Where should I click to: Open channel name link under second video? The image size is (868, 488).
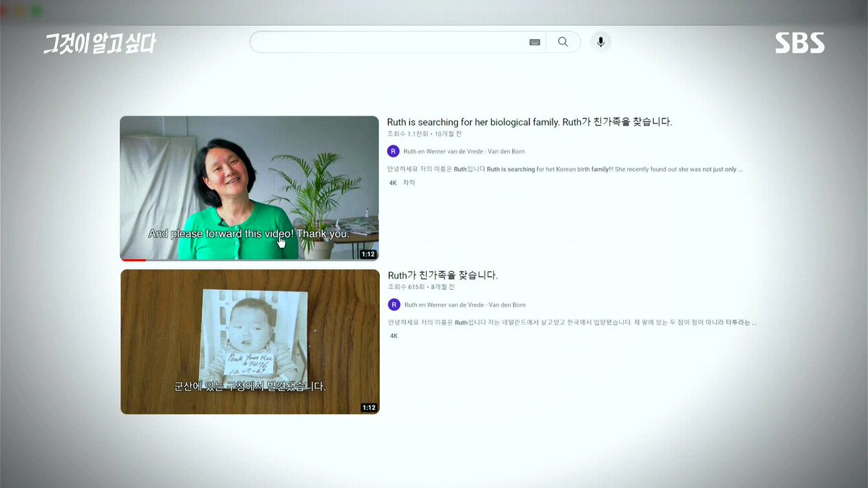(465, 305)
